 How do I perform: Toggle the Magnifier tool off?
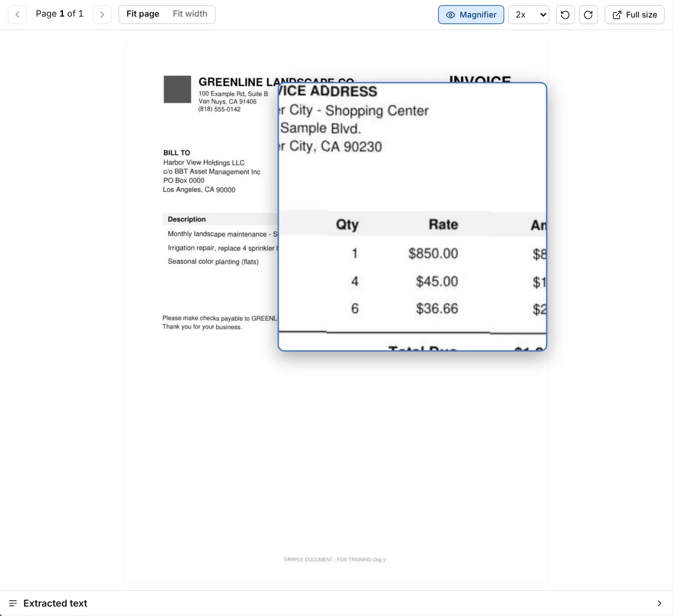pyautogui.click(x=471, y=14)
